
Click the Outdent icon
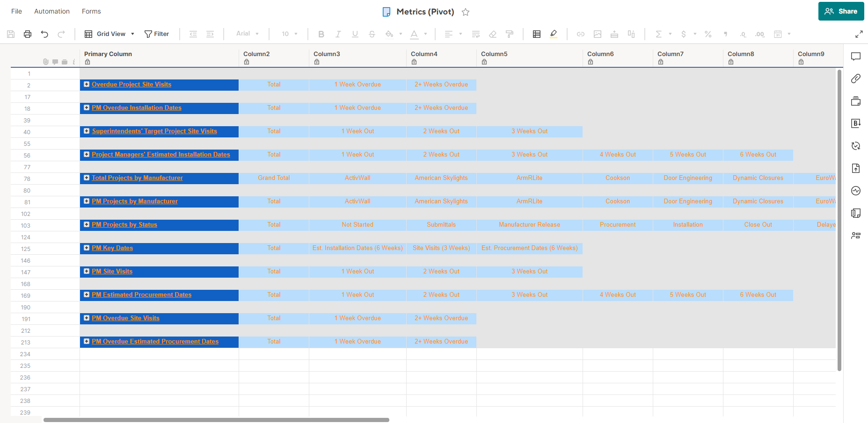point(193,34)
